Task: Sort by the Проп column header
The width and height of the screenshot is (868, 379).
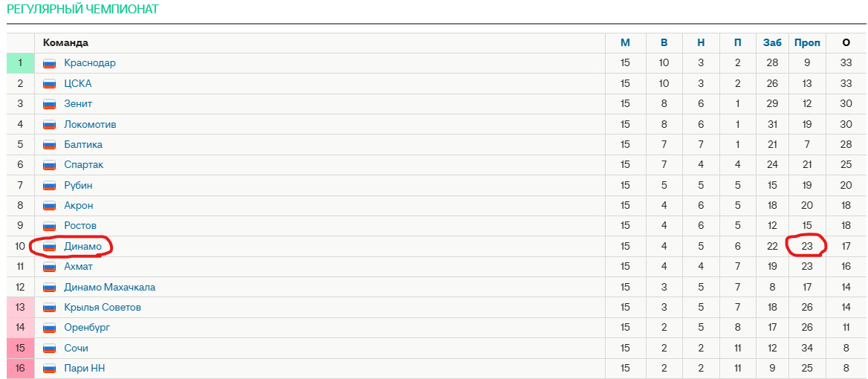Action: [807, 43]
